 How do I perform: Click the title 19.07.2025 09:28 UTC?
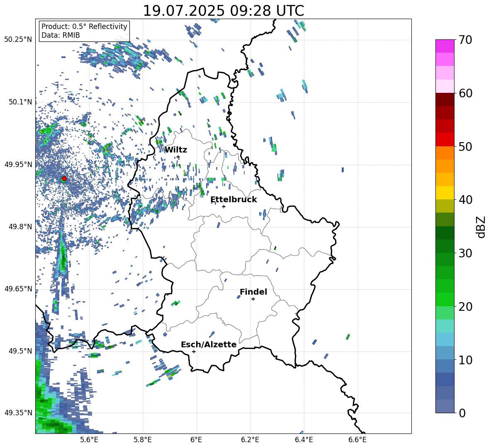pyautogui.click(x=224, y=11)
